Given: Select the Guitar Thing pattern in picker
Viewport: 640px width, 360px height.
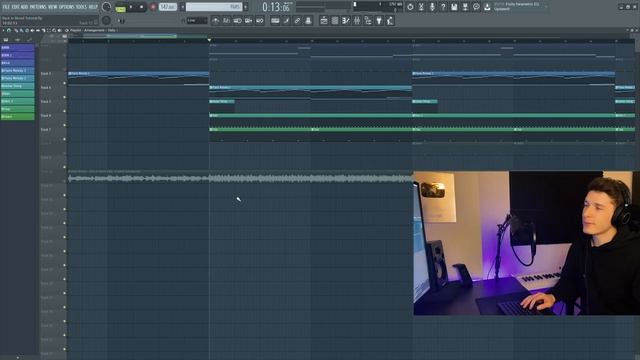Looking at the screenshot, I should [17, 86].
